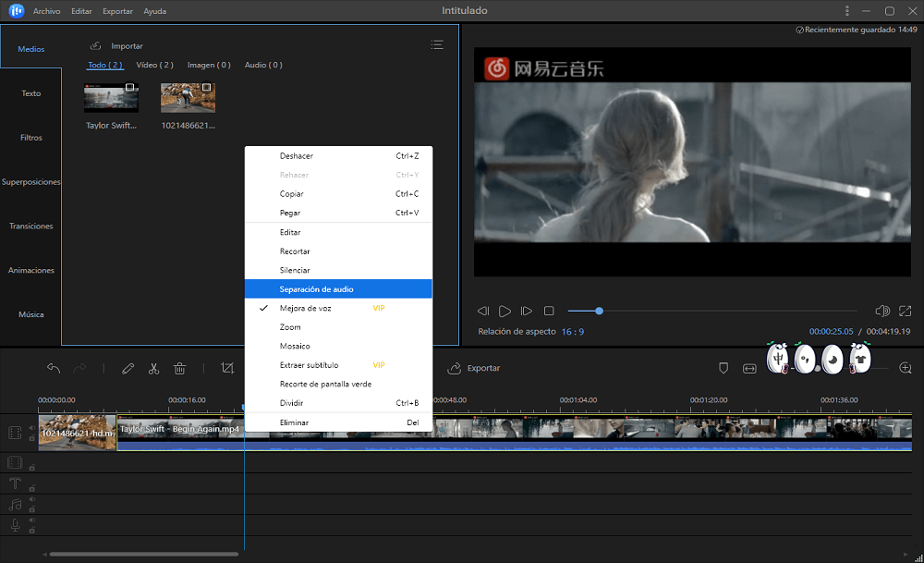Choose Mosaico in the context menu
The height and width of the screenshot is (563, 924).
coord(338,346)
